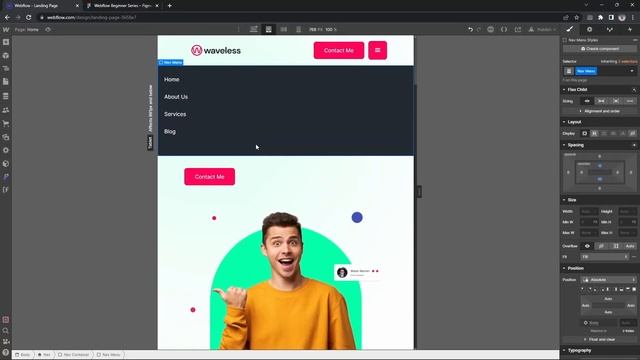Screen dimensions: 640x360
Task: Open the Element Settings gear tab
Action: pyautogui.click(x=589, y=29)
